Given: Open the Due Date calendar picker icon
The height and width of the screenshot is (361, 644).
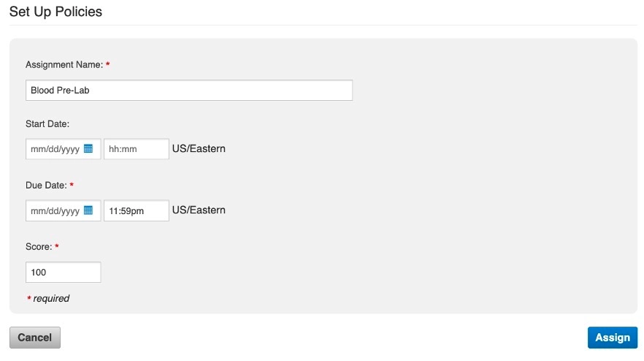Looking at the screenshot, I should point(88,210).
